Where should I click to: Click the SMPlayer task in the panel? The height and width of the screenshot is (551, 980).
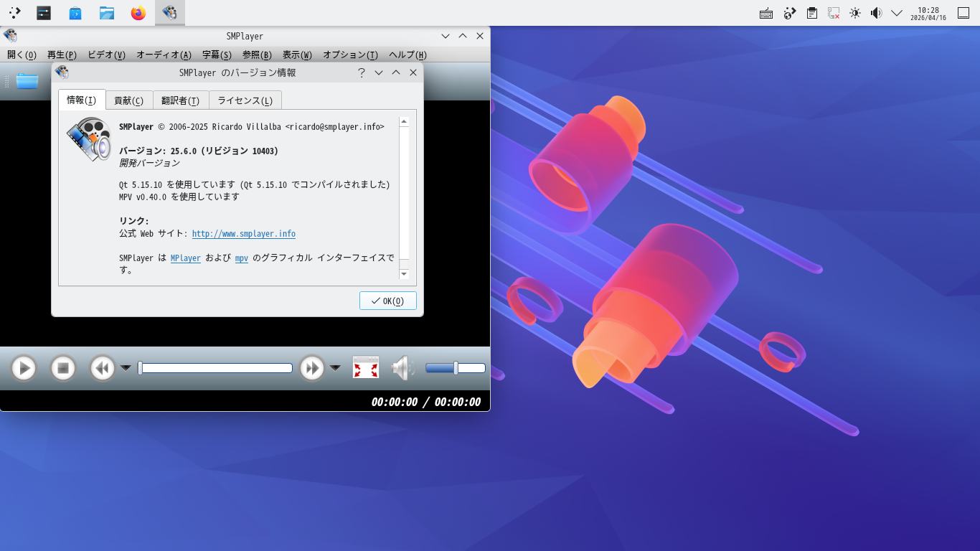(170, 13)
